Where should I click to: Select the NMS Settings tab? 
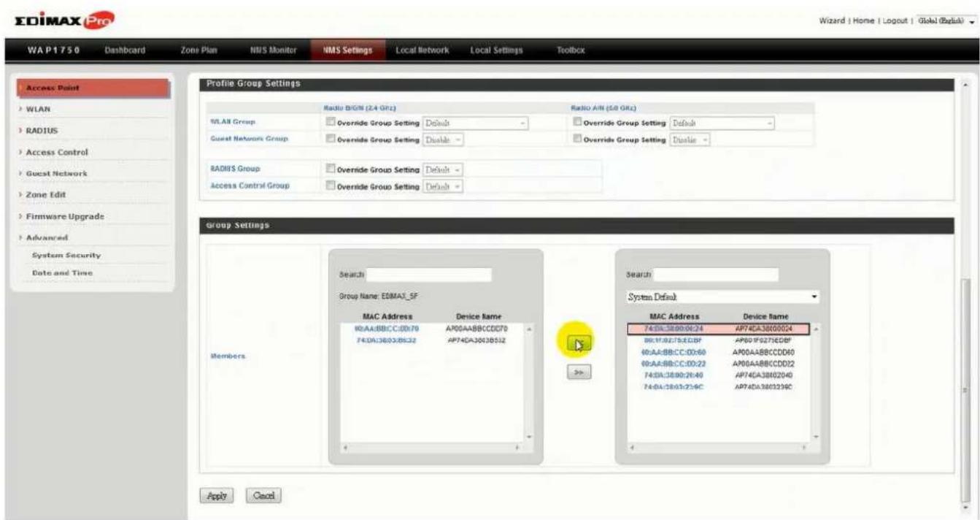pos(346,50)
